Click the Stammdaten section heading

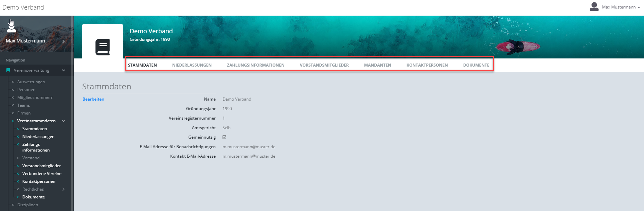pos(107,87)
